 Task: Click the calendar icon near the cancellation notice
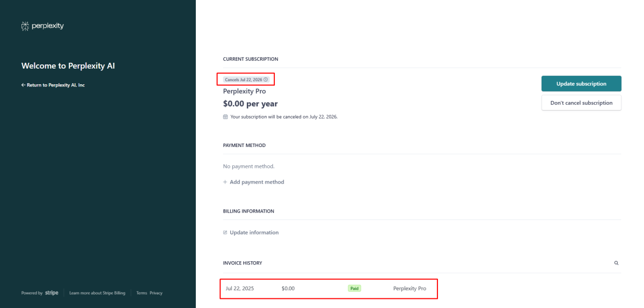click(x=225, y=116)
